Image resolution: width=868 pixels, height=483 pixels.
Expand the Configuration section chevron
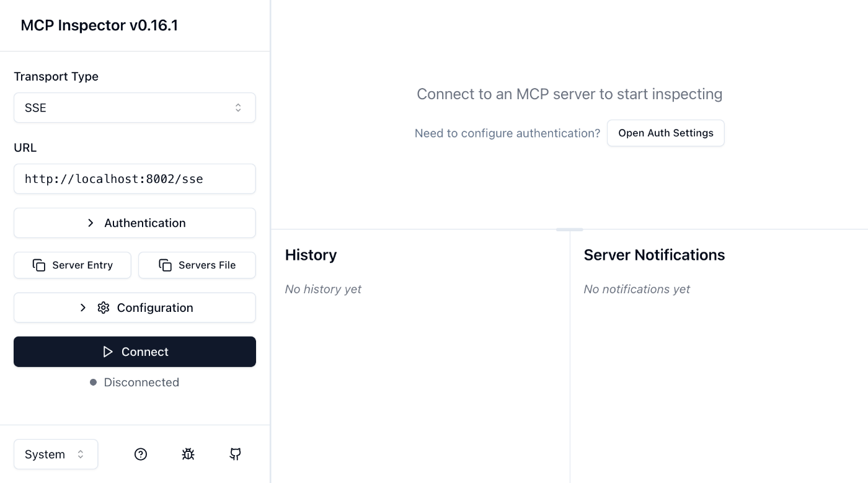83,308
